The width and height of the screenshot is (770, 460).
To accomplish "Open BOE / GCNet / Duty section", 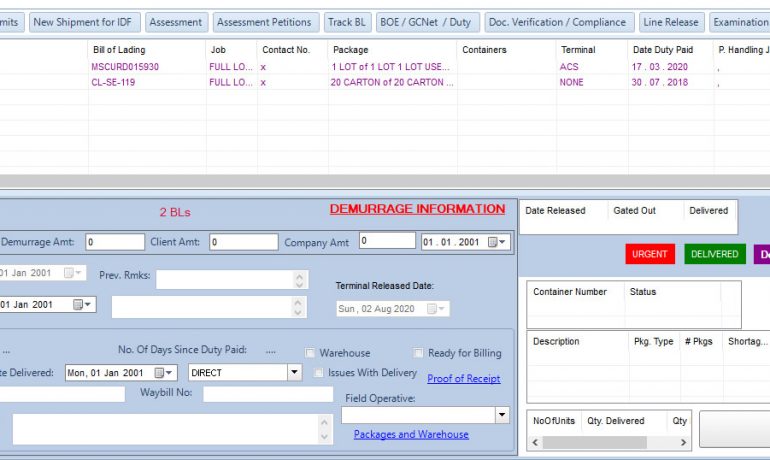I will pyautogui.click(x=426, y=22).
